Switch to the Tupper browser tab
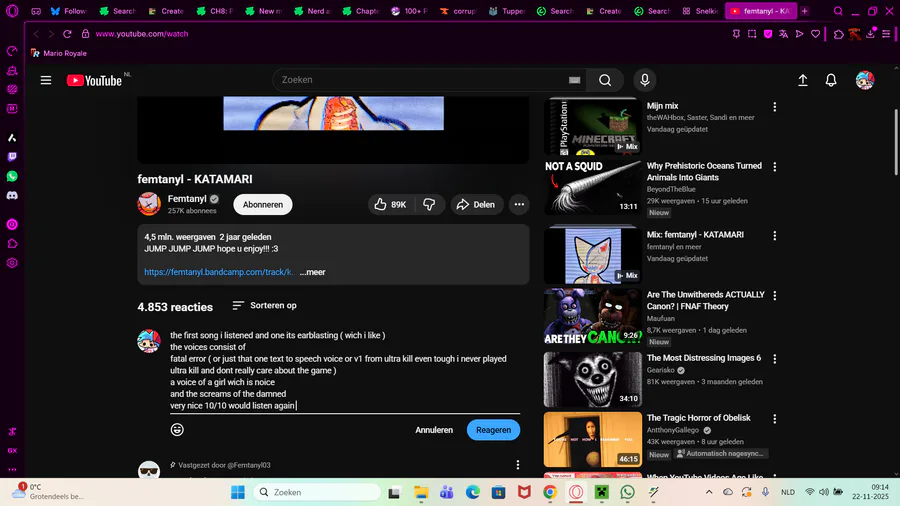The image size is (900, 506). [507, 11]
